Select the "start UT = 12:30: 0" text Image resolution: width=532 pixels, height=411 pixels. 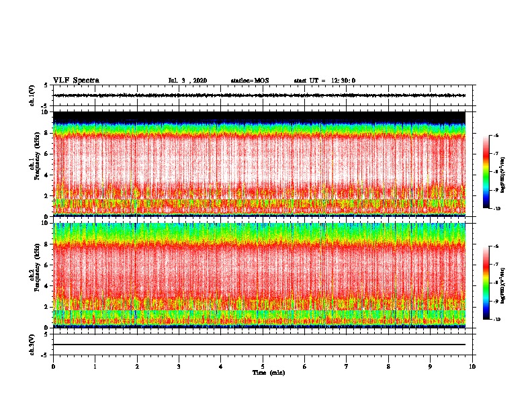(x=324, y=81)
